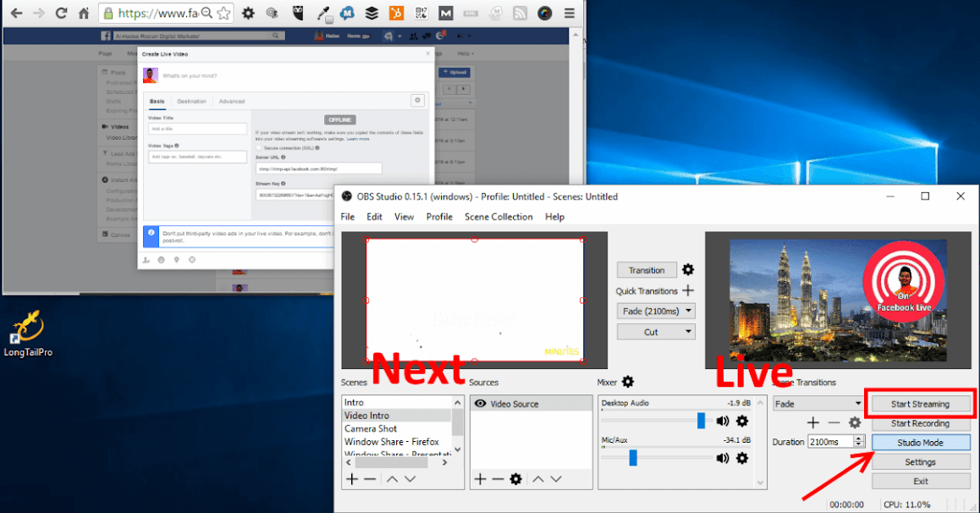The image size is (980, 513).
Task: Click the browser reload icon
Action: click(61, 13)
